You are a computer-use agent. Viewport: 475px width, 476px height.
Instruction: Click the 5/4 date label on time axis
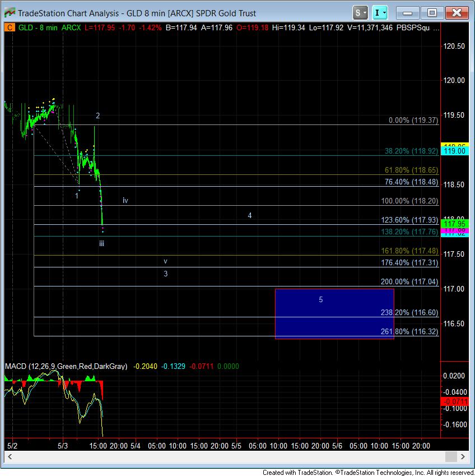click(x=136, y=446)
